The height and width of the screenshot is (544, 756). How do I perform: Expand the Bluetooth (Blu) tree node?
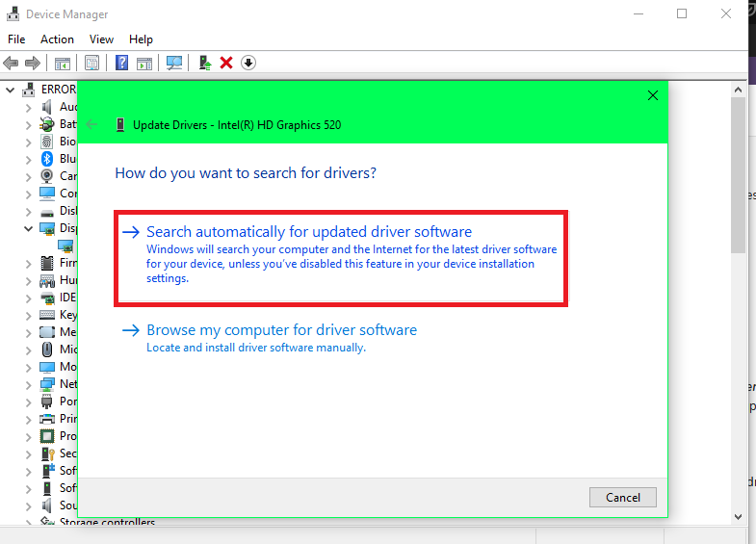29,160
